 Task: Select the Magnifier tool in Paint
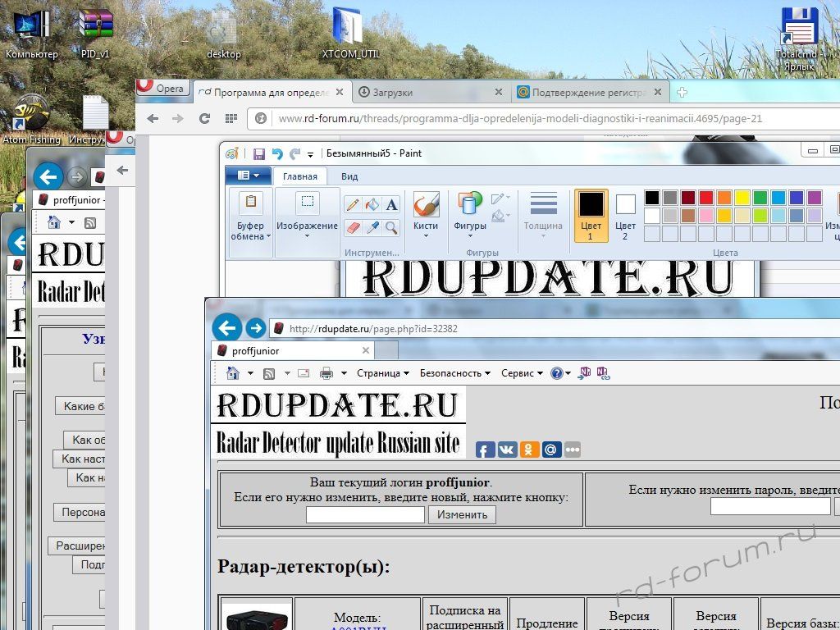391,227
